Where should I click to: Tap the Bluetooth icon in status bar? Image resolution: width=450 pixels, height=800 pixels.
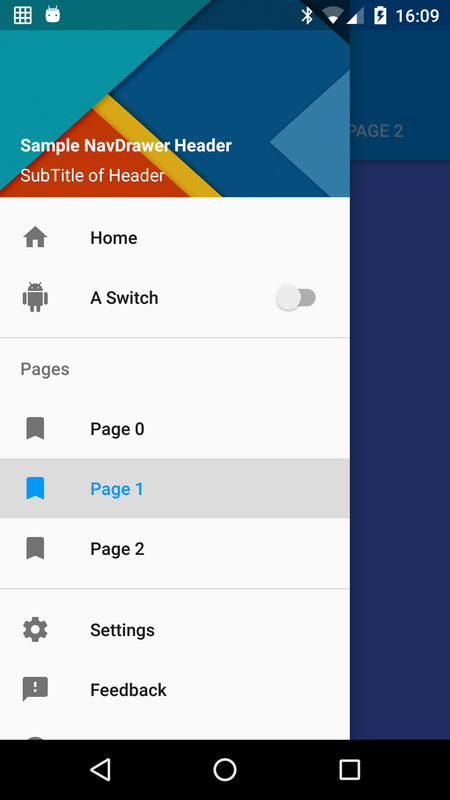[x=307, y=16]
